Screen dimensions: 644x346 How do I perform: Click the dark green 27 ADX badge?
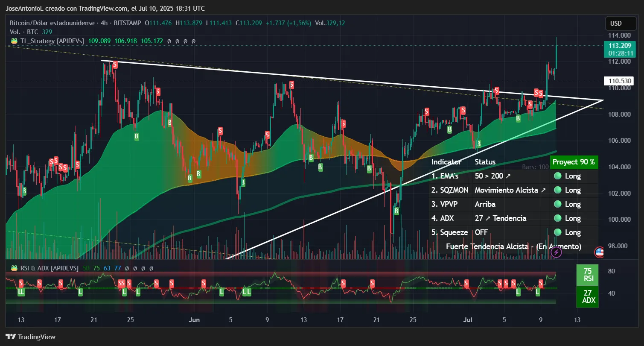point(588,296)
